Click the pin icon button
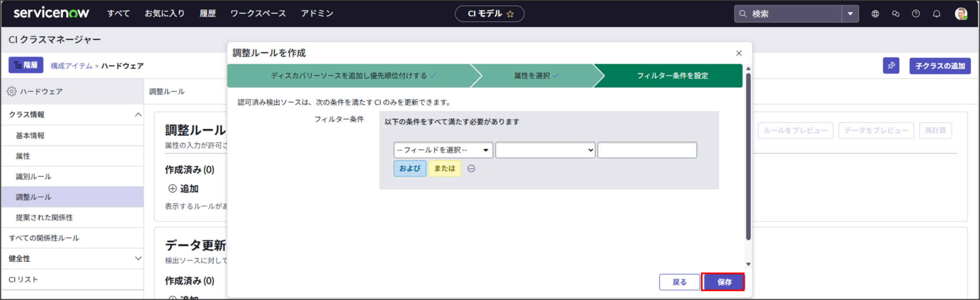This screenshot has height=300, width=980. 891,66
